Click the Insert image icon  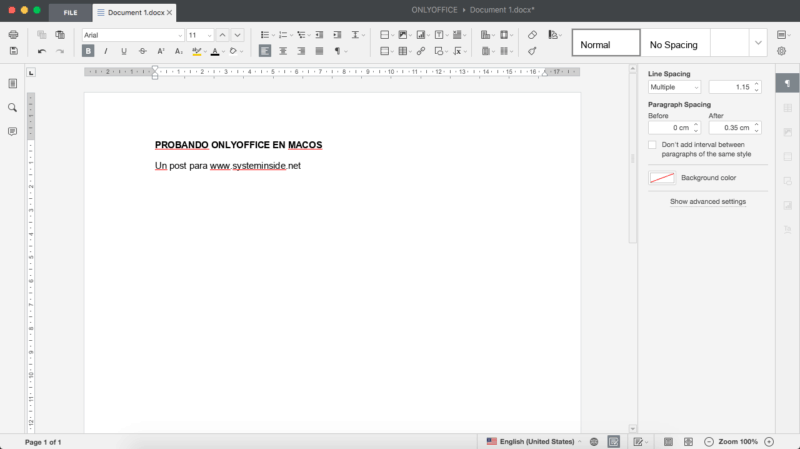(x=403, y=35)
